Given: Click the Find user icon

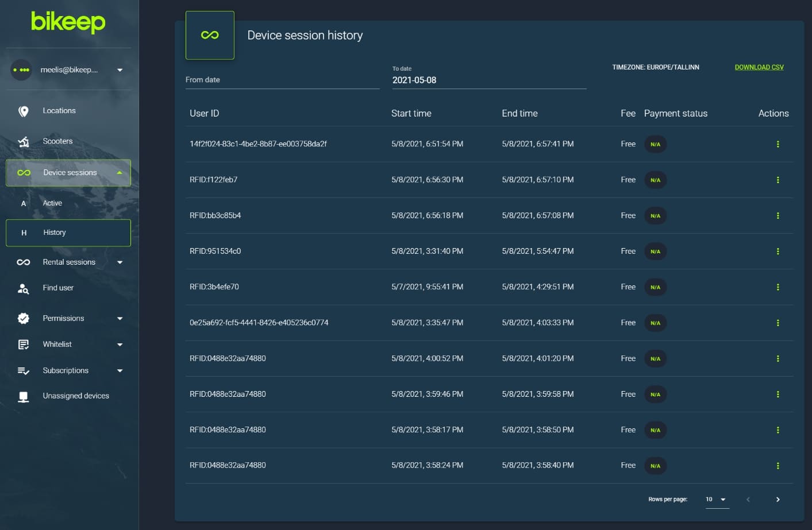Looking at the screenshot, I should (x=24, y=288).
